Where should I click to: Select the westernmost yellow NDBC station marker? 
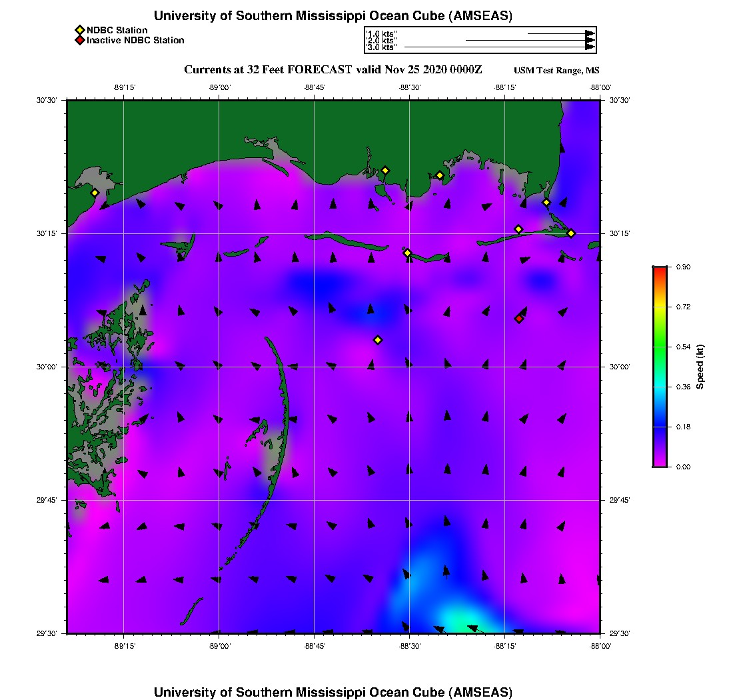pyautogui.click(x=95, y=193)
